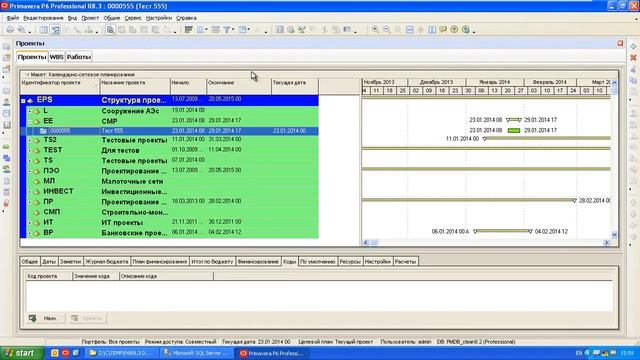Open the Ресурсы details tab
Screen dimensions: 640x360
[x=350, y=262]
